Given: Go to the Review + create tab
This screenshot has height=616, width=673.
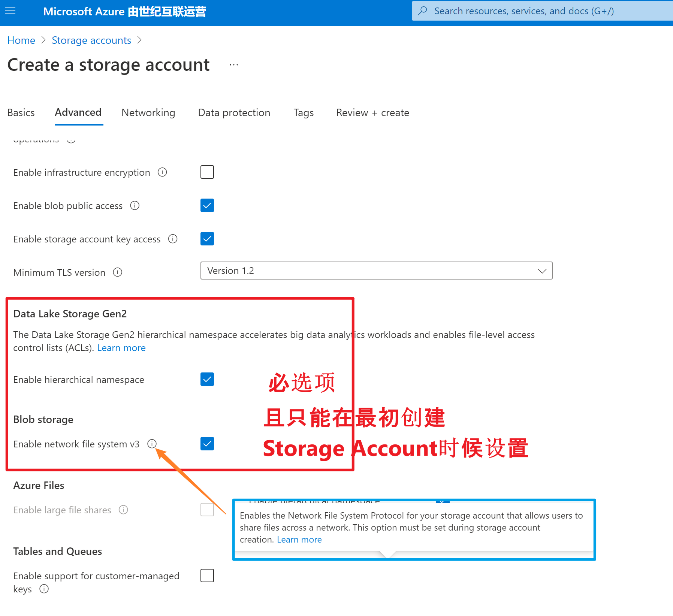Looking at the screenshot, I should (x=372, y=113).
